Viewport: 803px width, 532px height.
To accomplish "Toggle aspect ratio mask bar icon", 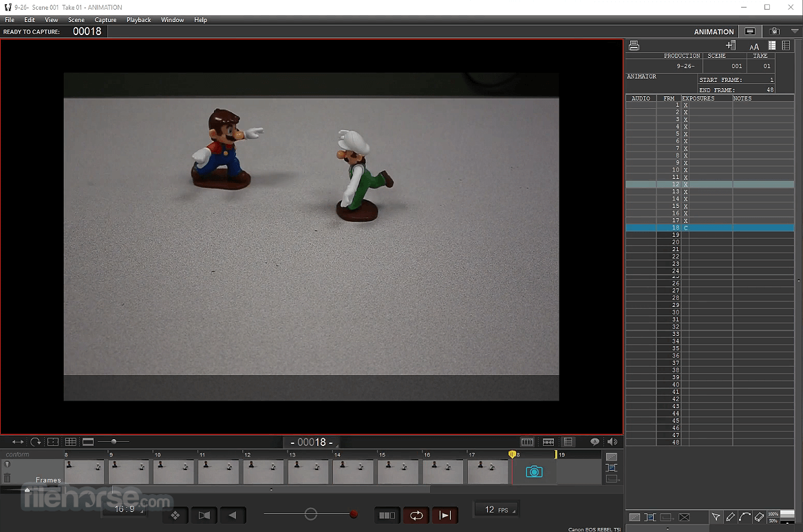I will pos(88,441).
